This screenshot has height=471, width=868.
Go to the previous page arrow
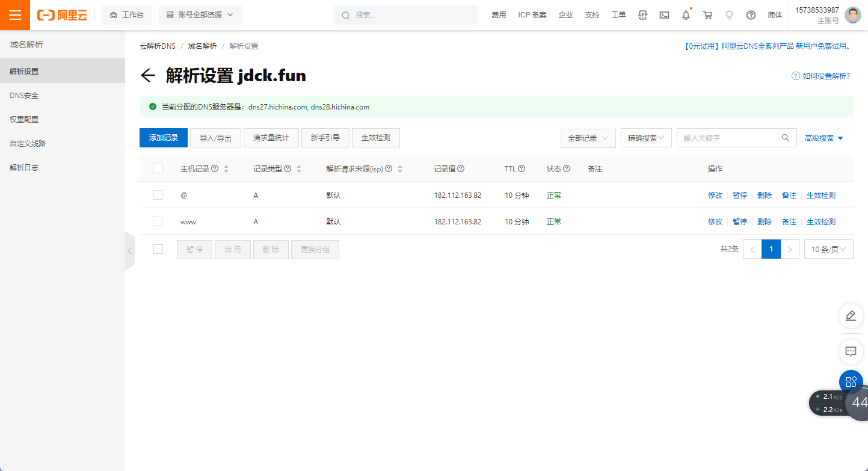pyautogui.click(x=753, y=249)
